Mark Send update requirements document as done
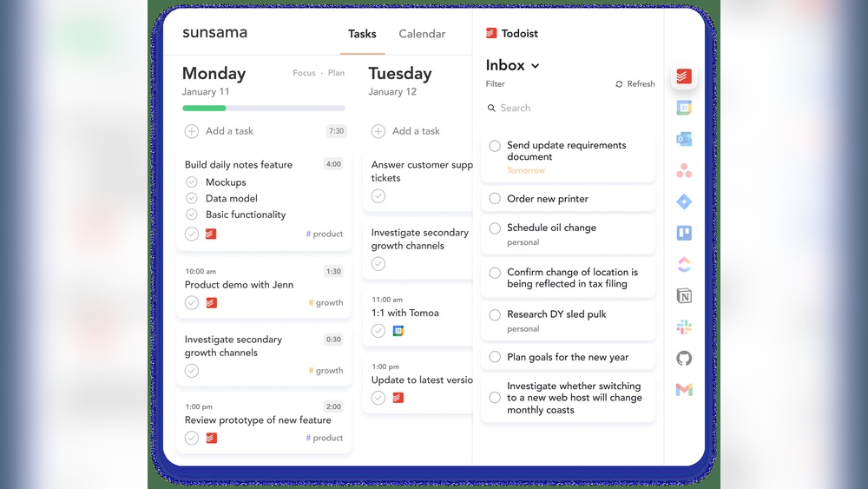868x489 pixels. [x=495, y=146]
